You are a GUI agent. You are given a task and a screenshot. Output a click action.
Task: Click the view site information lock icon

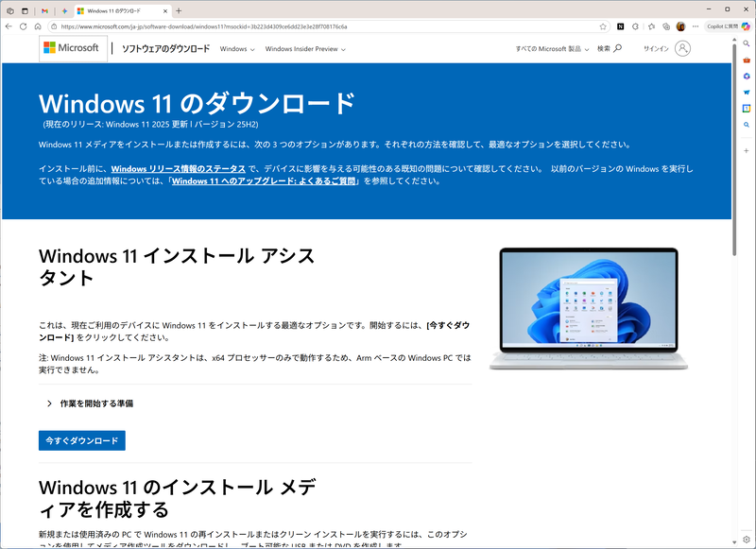click(x=54, y=26)
